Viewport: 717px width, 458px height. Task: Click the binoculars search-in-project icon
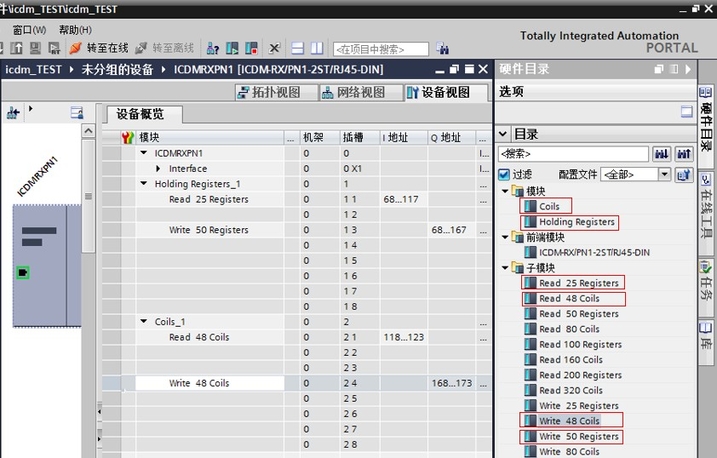[443, 48]
